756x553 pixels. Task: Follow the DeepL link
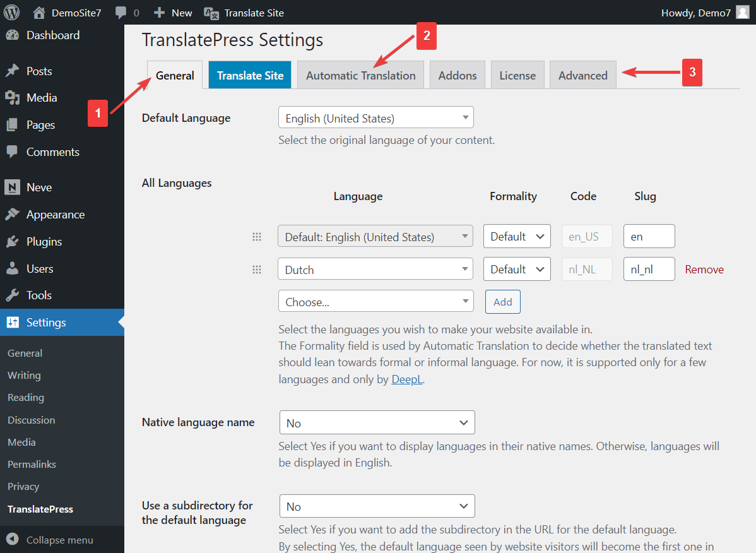click(407, 379)
